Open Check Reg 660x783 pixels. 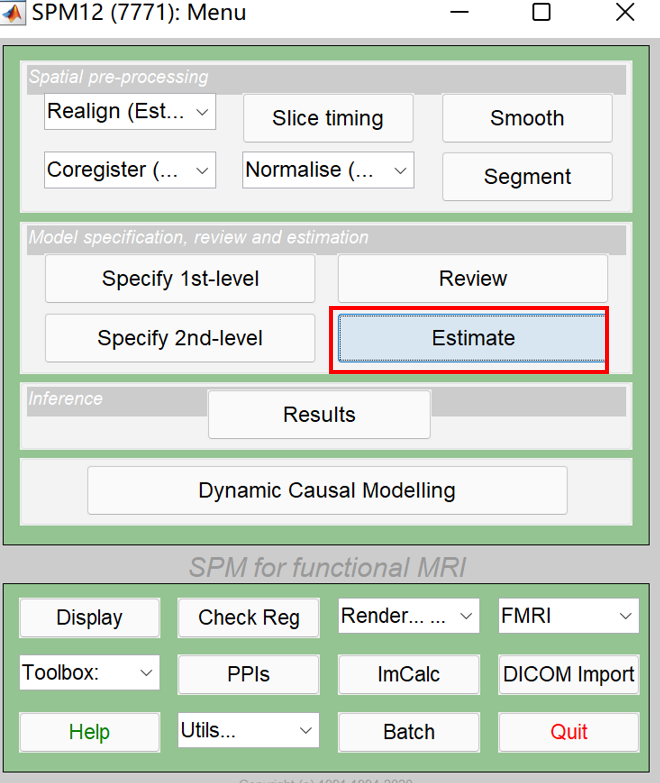249,618
